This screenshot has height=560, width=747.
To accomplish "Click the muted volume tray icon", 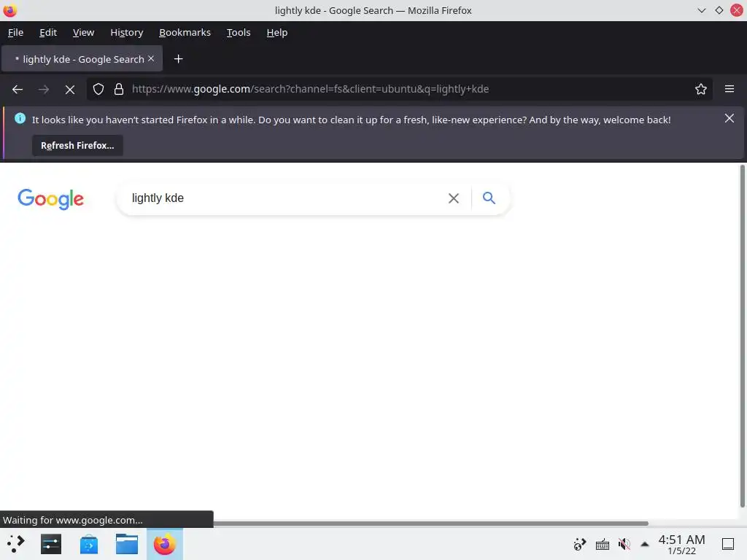I will pyautogui.click(x=624, y=544).
